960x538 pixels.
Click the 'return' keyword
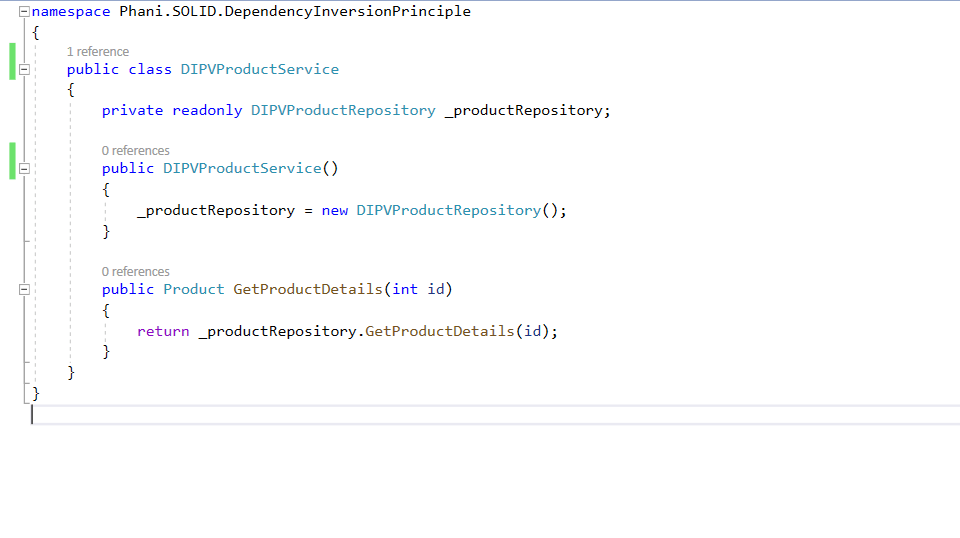point(163,331)
